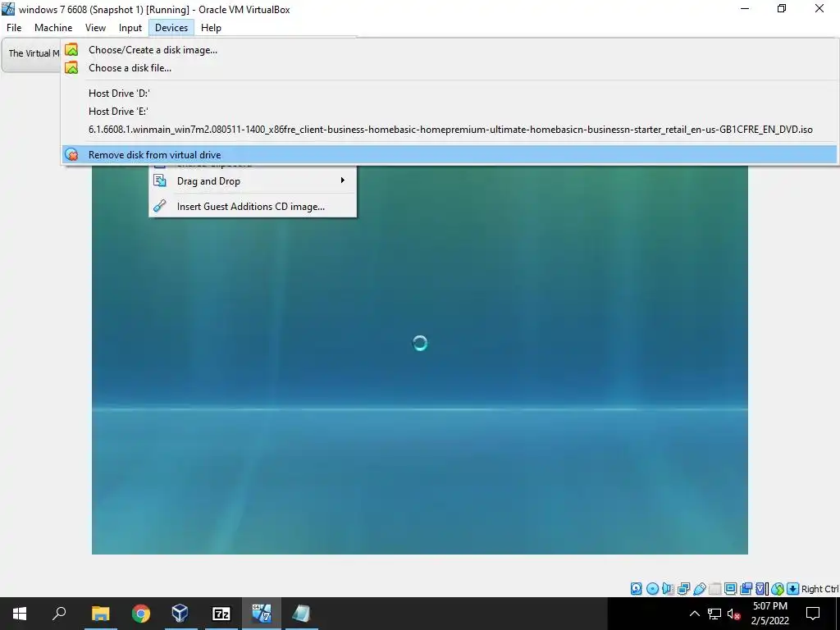Expand the Drag and Drop submenu
This screenshot has width=840, height=630.
253,181
